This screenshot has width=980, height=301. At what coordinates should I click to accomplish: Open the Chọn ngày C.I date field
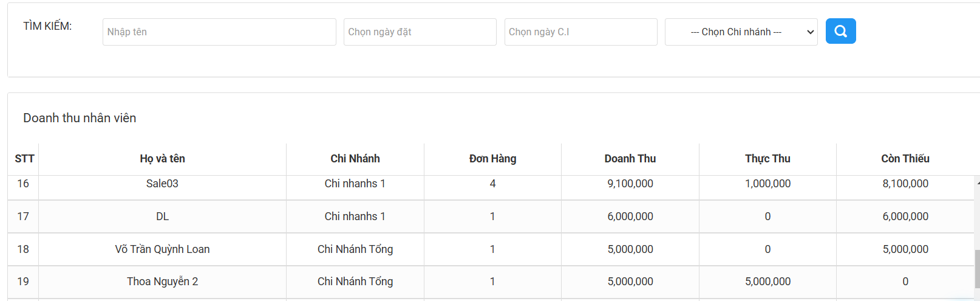pos(580,32)
